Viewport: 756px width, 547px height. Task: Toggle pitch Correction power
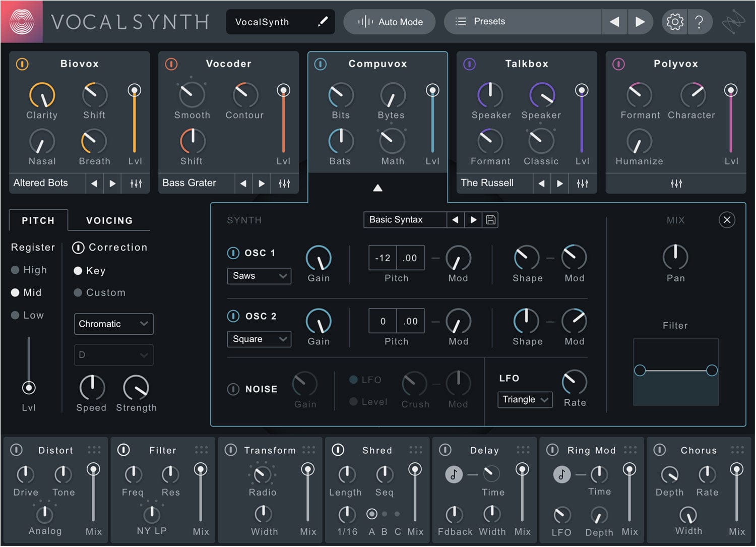78,248
